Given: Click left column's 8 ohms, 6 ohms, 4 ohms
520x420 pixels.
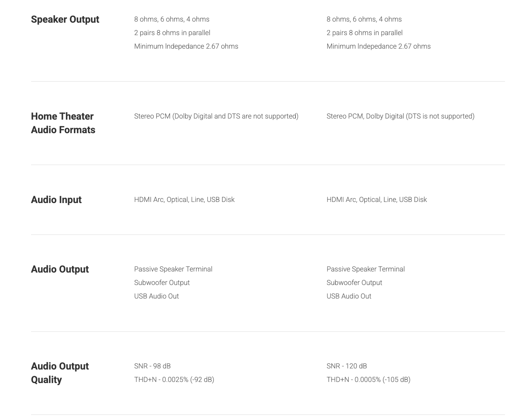Looking at the screenshot, I should 172,19.
